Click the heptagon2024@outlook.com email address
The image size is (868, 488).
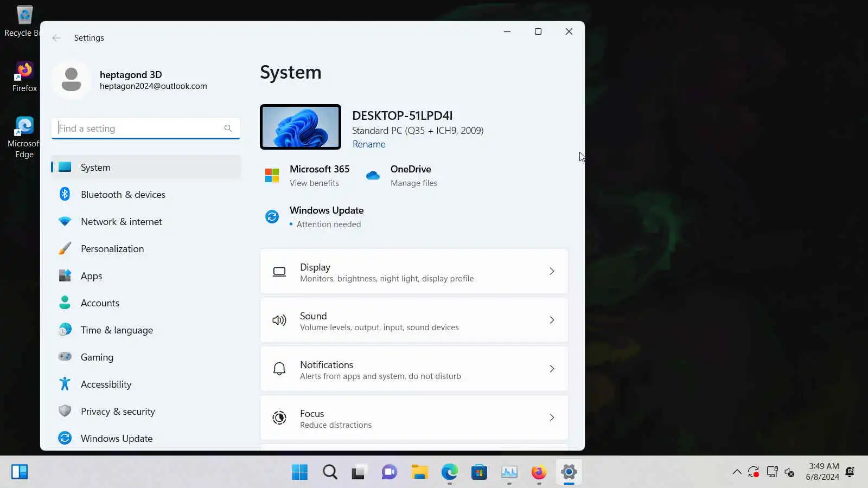[154, 86]
